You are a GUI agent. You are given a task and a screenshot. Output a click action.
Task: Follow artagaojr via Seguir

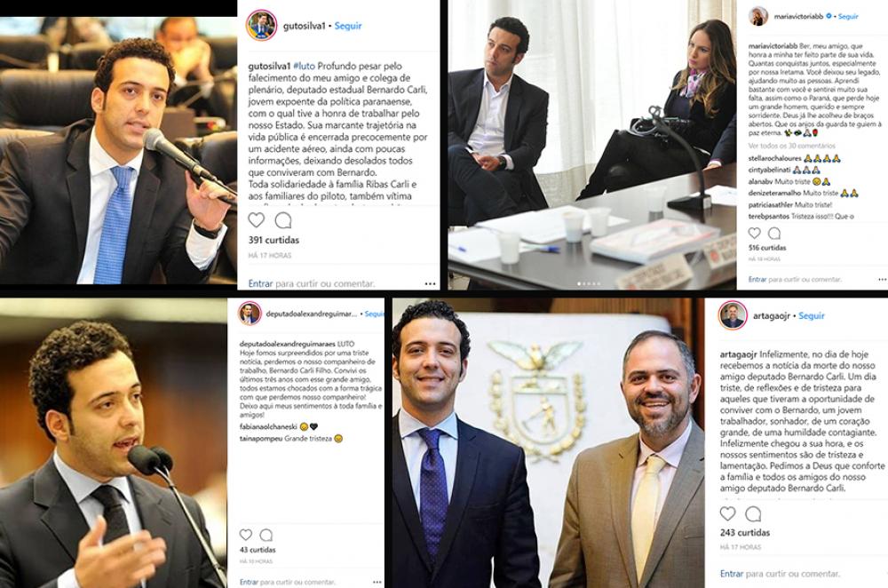click(811, 315)
